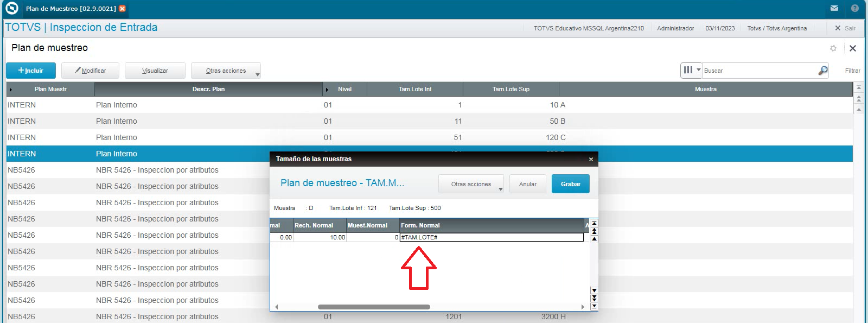This screenshot has width=868, height=323.
Task: Click the Tam.Lote Inf column header
Action: click(415, 89)
